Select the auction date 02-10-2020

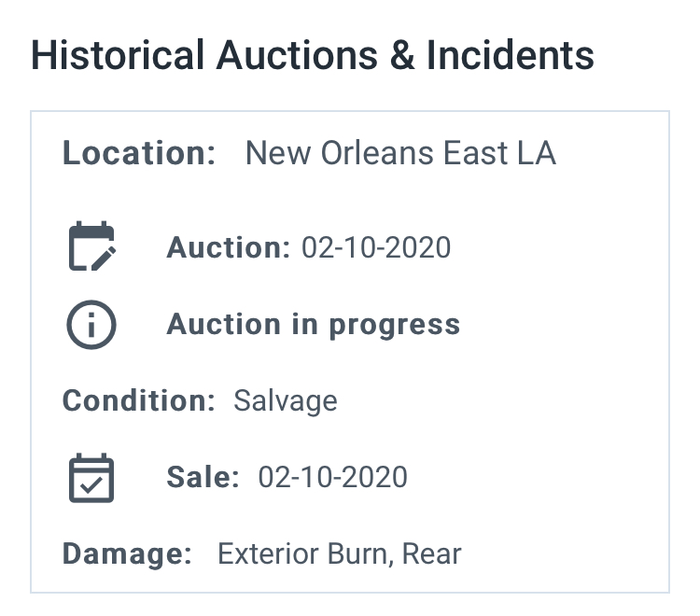tap(376, 247)
